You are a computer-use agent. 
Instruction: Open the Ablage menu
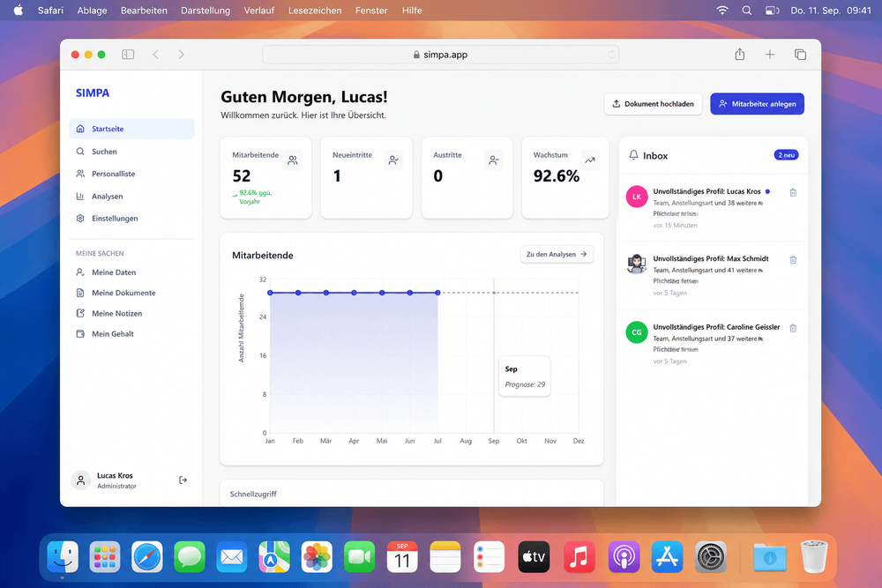[92, 10]
